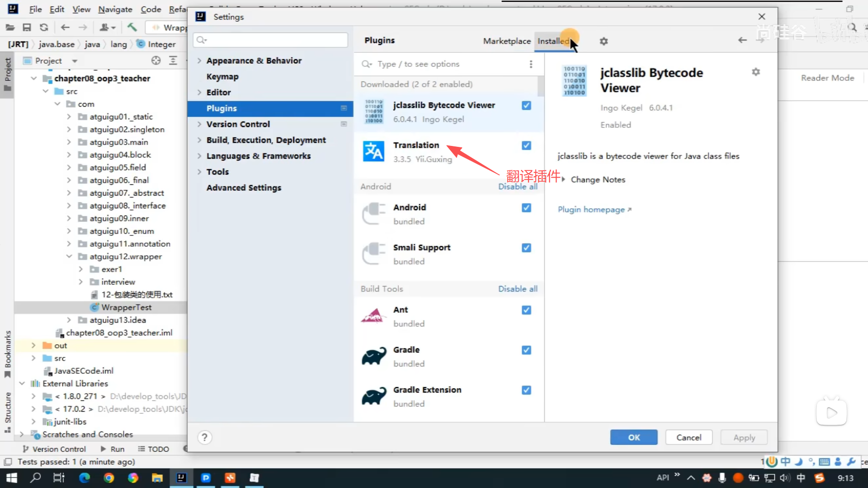Expand the Change Notes disclosure triangle
This screenshot has height=488, width=868.
coord(563,179)
